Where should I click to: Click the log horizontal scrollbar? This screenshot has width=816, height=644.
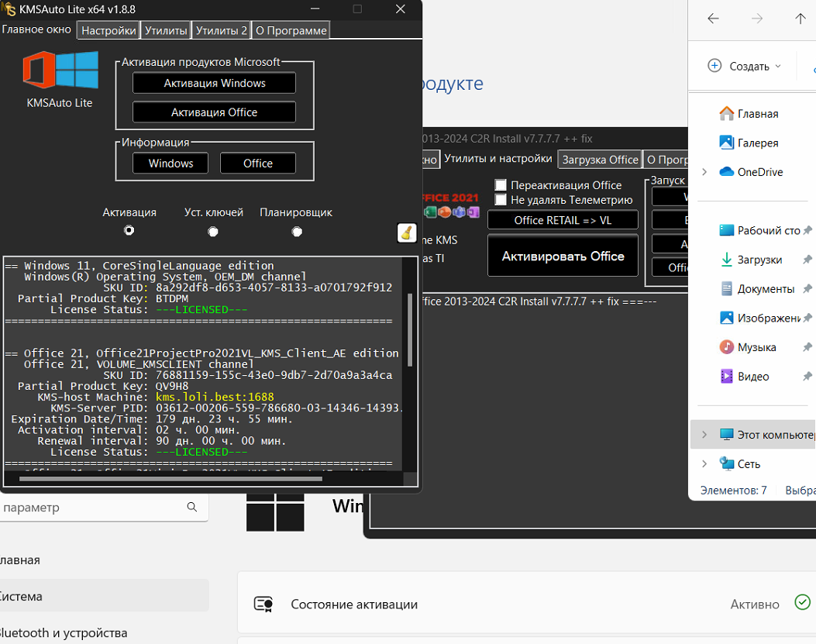[170, 478]
